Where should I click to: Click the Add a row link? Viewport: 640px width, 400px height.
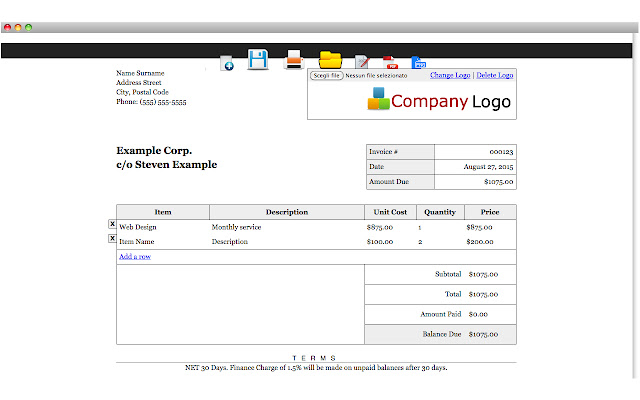[x=135, y=256]
